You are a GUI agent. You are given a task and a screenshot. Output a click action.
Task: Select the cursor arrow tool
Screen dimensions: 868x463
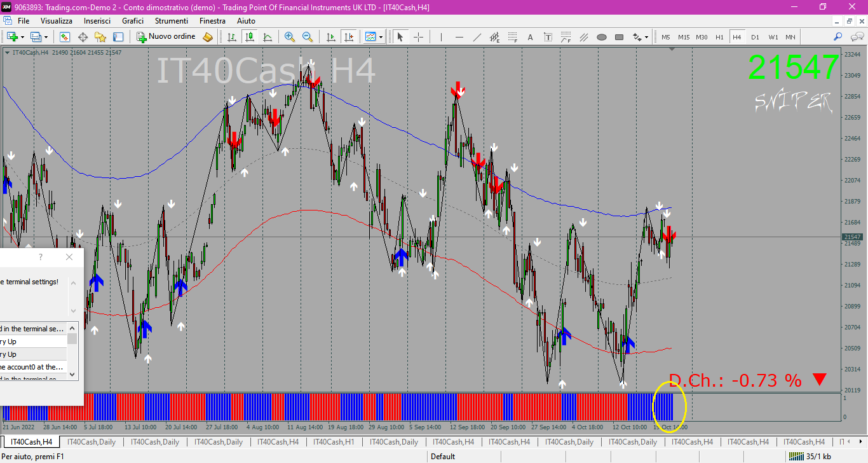pyautogui.click(x=400, y=37)
